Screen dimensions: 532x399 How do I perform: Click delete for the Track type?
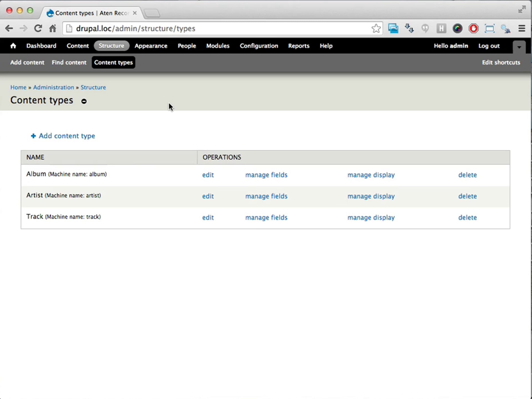pyautogui.click(x=467, y=217)
